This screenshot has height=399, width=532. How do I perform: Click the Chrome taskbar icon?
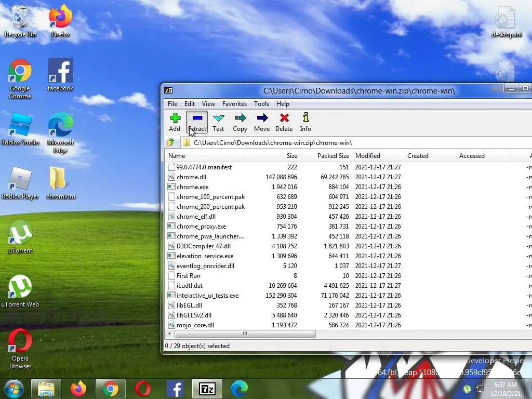tap(111, 389)
